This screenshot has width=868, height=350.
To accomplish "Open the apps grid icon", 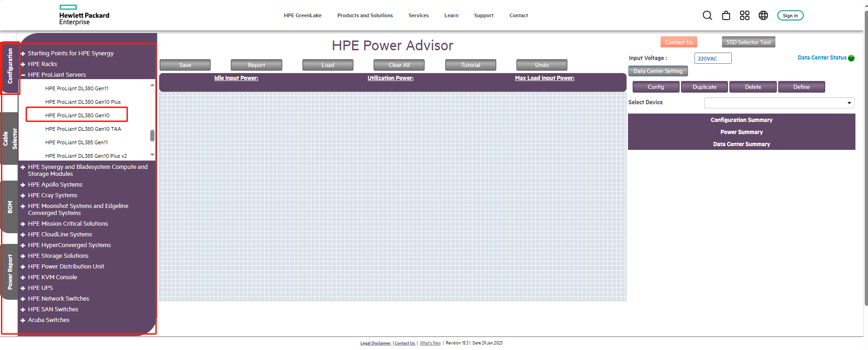I will point(745,15).
